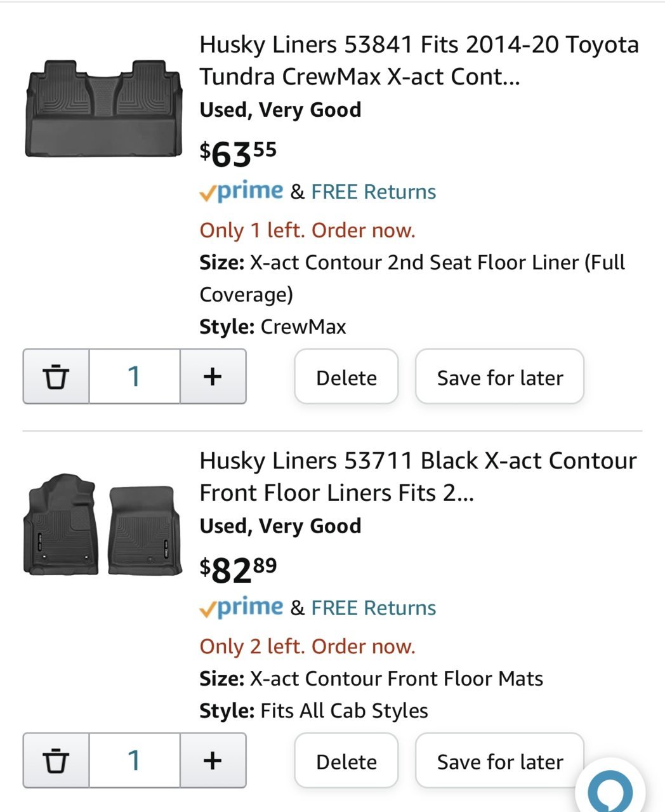Image resolution: width=665 pixels, height=812 pixels.
Task: Increase quantity of Tundra CrewMax liner
Action: pyautogui.click(x=213, y=376)
